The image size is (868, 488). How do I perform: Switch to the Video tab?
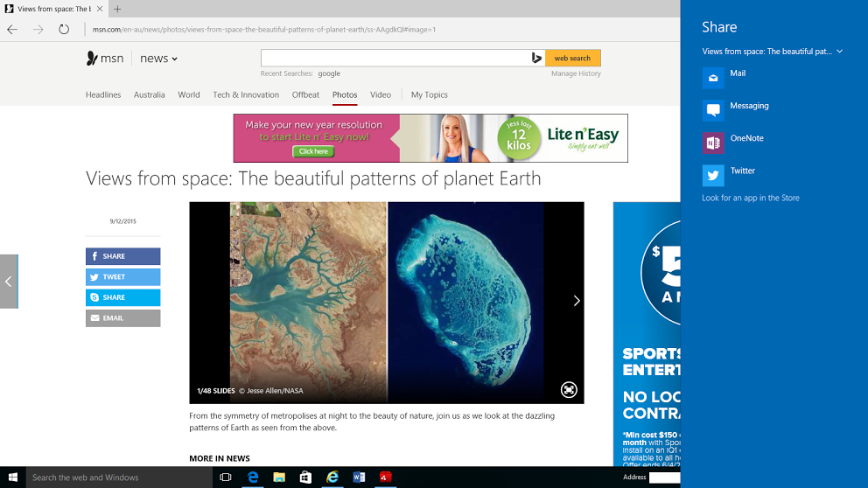[380, 94]
